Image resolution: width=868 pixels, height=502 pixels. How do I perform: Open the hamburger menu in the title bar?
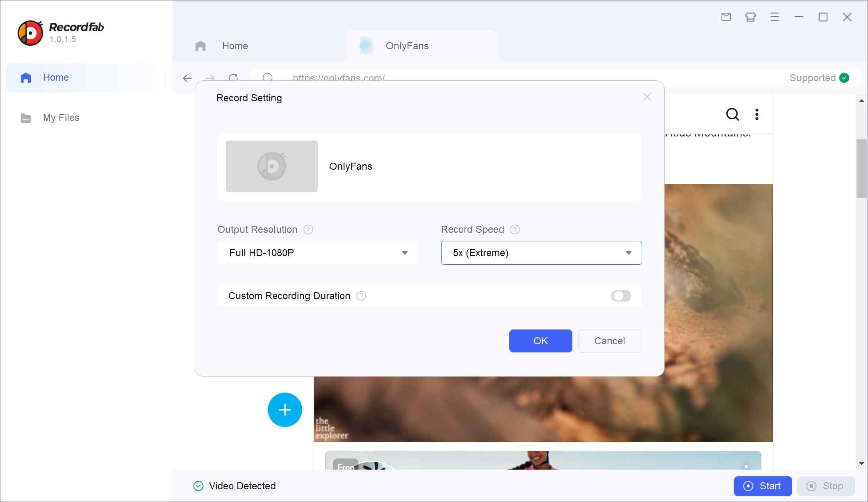pyautogui.click(x=775, y=17)
